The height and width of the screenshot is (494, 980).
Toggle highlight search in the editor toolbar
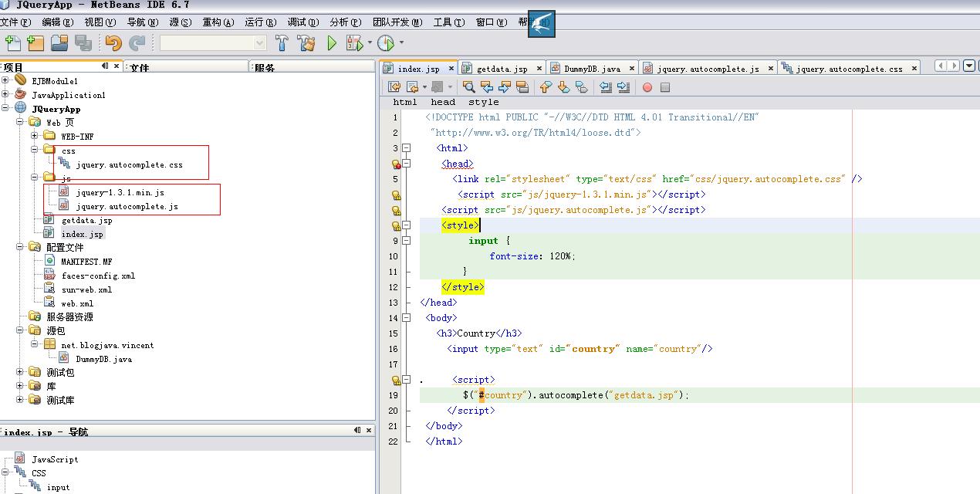(x=522, y=87)
